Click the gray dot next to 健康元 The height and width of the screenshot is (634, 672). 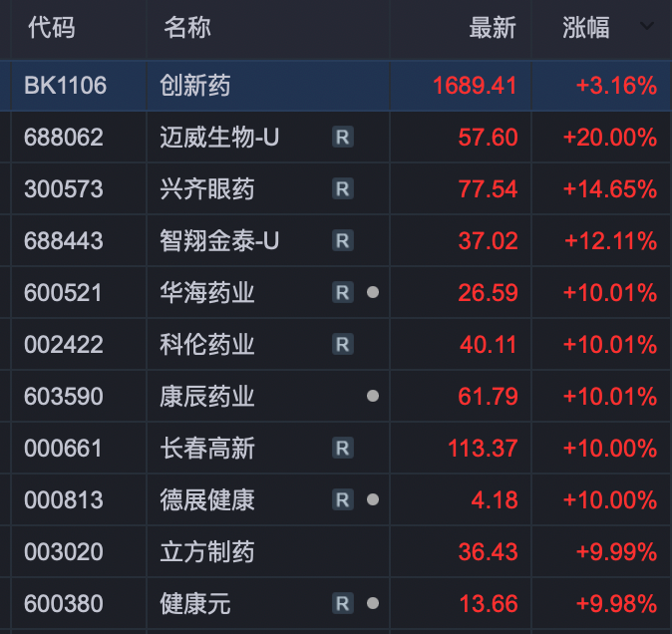373,603
